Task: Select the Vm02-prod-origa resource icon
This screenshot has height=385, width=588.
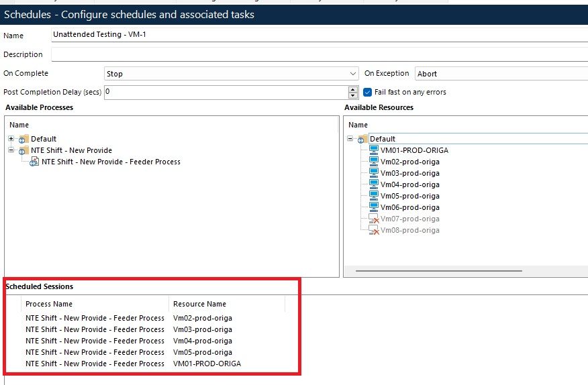Action: pos(374,162)
